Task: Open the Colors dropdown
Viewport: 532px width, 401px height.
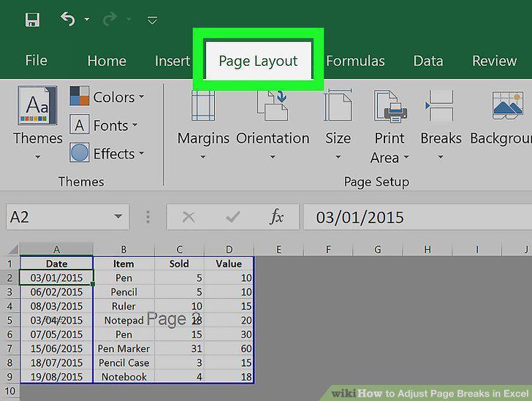Action: click(x=118, y=97)
